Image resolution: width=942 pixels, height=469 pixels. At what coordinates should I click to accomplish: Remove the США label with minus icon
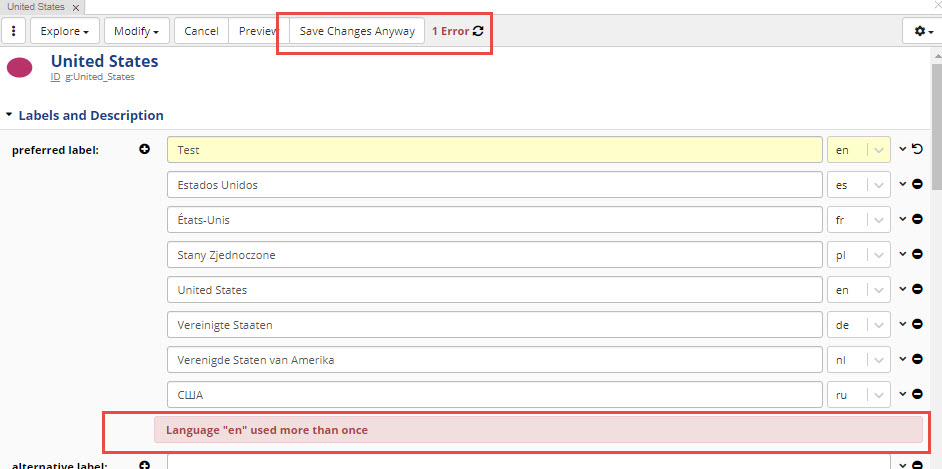point(917,395)
